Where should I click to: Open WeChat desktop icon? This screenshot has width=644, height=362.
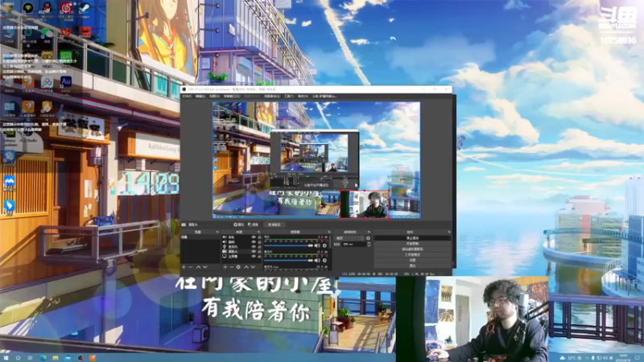point(47,34)
